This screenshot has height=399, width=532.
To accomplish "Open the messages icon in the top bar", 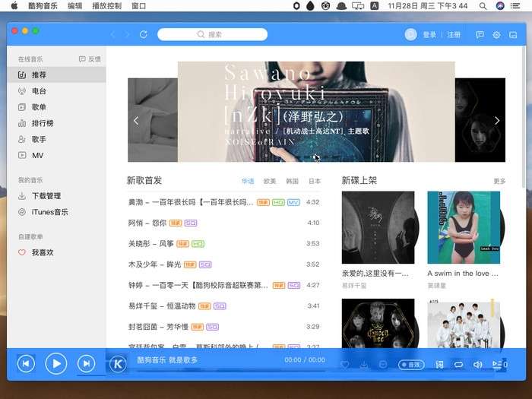I will 480,35.
